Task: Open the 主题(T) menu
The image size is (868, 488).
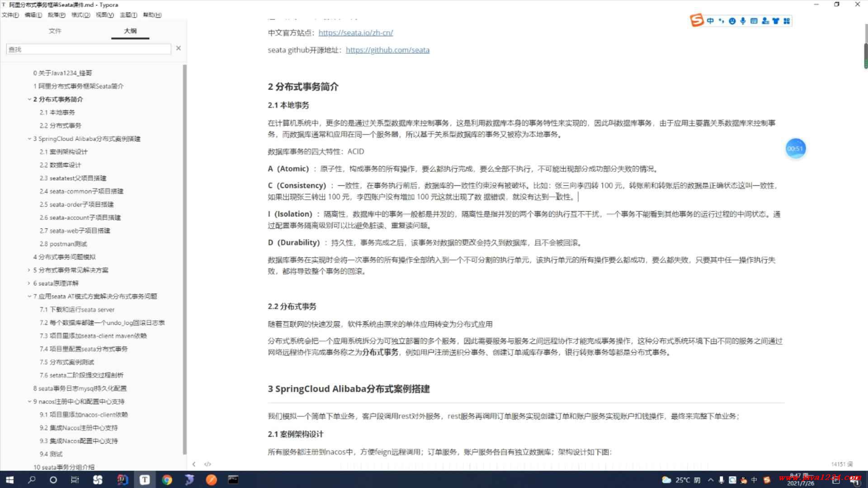Action: pos(128,15)
